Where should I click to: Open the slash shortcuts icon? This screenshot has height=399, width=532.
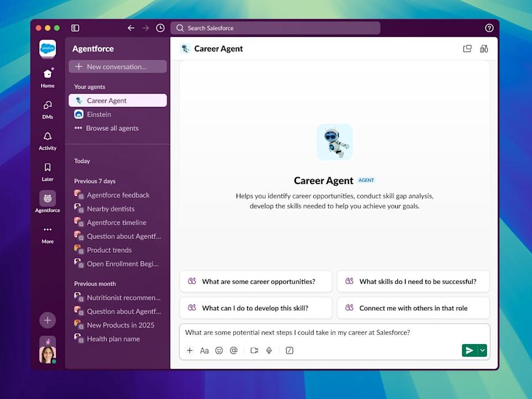tap(289, 350)
